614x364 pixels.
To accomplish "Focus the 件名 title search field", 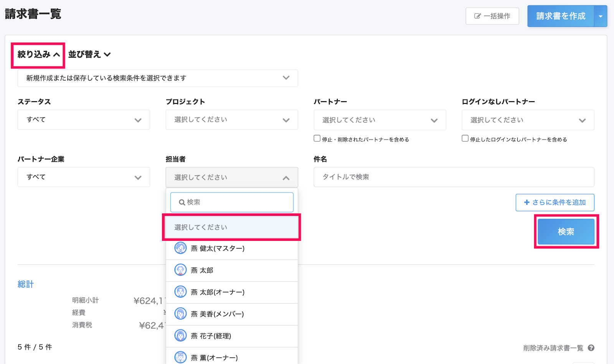I will coord(454,177).
